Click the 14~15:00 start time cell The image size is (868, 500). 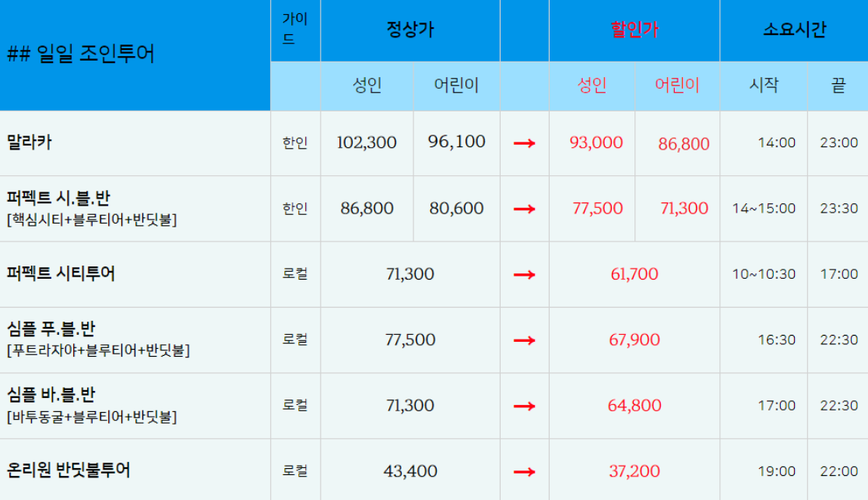764,209
